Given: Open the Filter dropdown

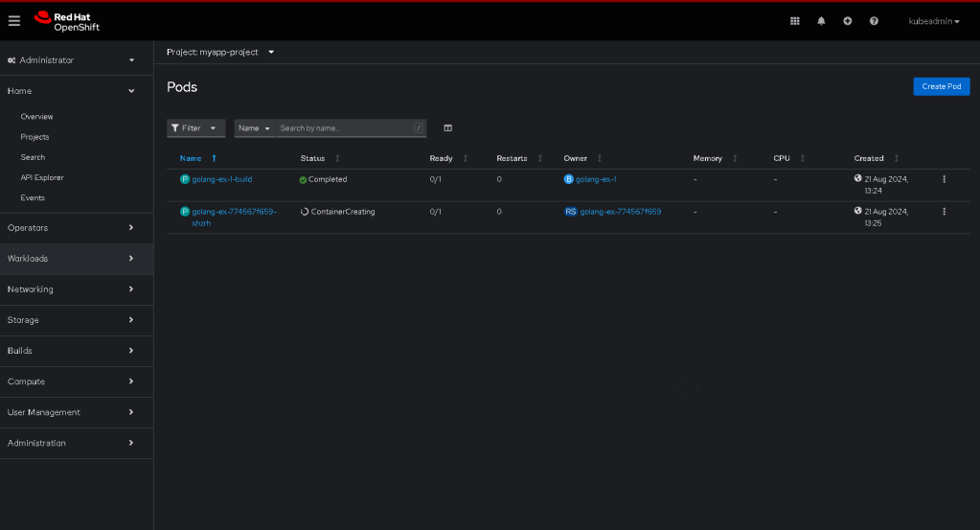Looking at the screenshot, I should (195, 128).
